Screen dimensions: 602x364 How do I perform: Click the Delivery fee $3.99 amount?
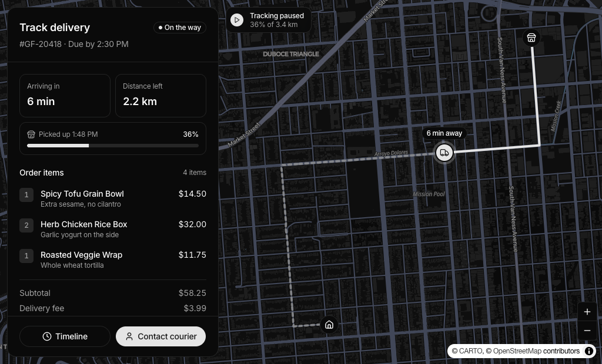[x=195, y=308]
